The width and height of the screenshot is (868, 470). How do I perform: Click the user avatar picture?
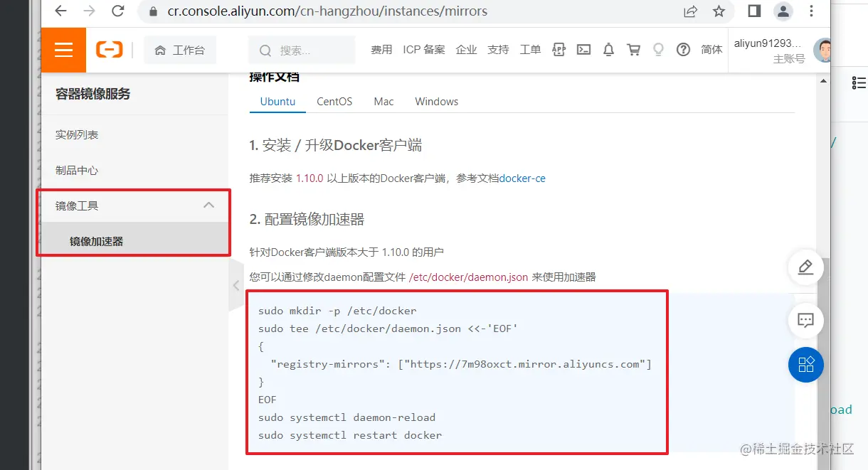point(822,50)
